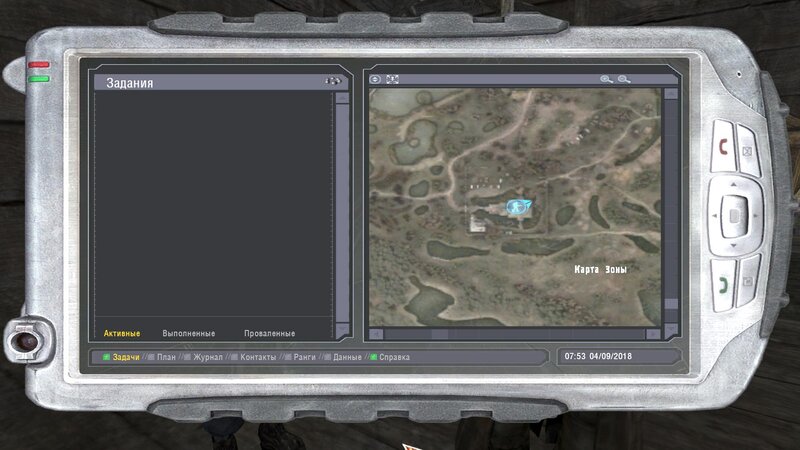Click the map vertical scrollbar thumb
The height and width of the screenshot is (450, 800).
(x=671, y=304)
